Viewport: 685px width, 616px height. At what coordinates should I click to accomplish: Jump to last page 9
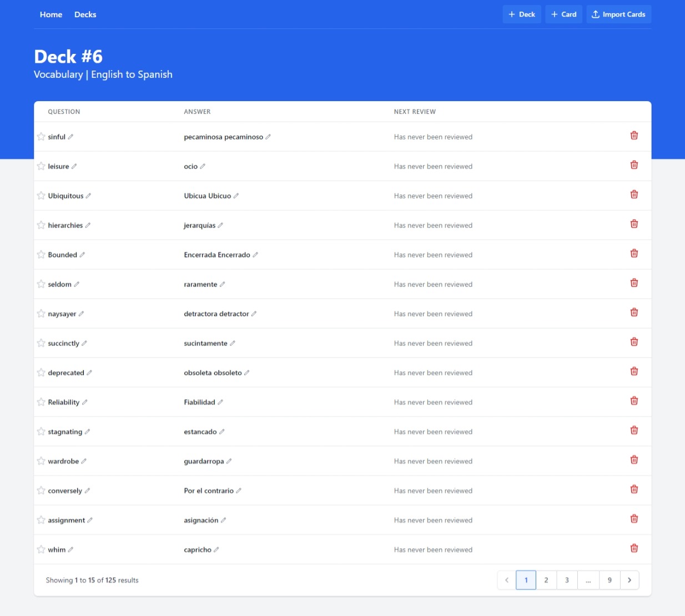coord(610,580)
